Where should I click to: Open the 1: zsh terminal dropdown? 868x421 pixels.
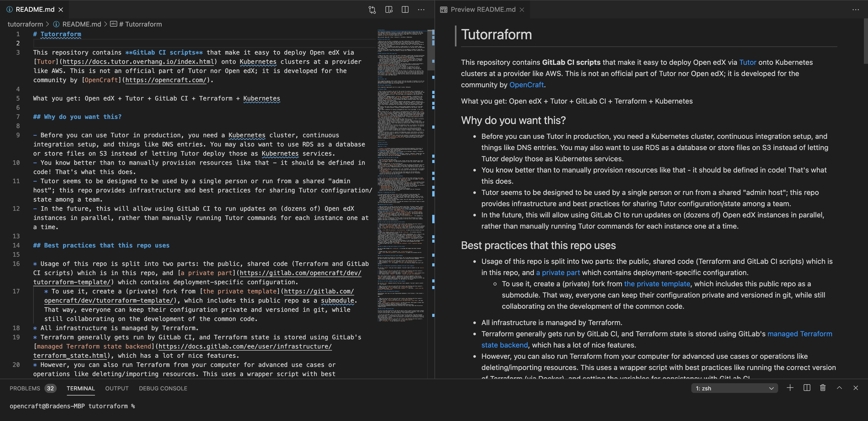pos(734,388)
